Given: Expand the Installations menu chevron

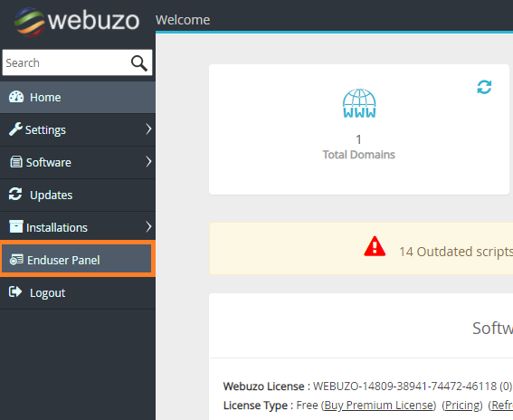Looking at the screenshot, I should coord(148,226).
